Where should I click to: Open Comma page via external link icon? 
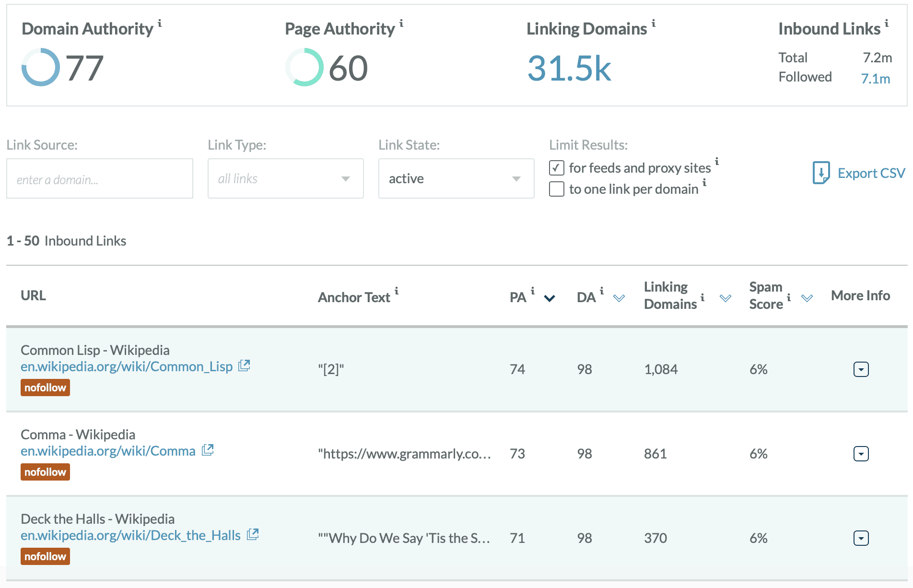pyautogui.click(x=208, y=450)
